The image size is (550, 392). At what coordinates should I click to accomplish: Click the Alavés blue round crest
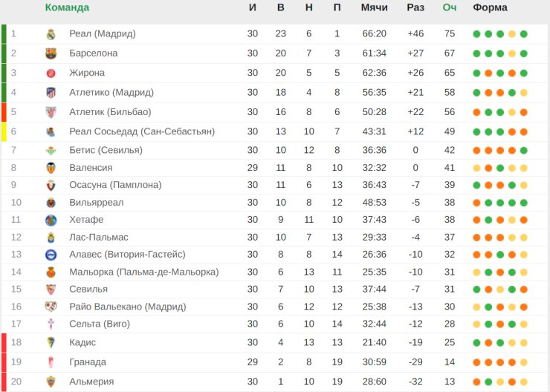pos(51,255)
